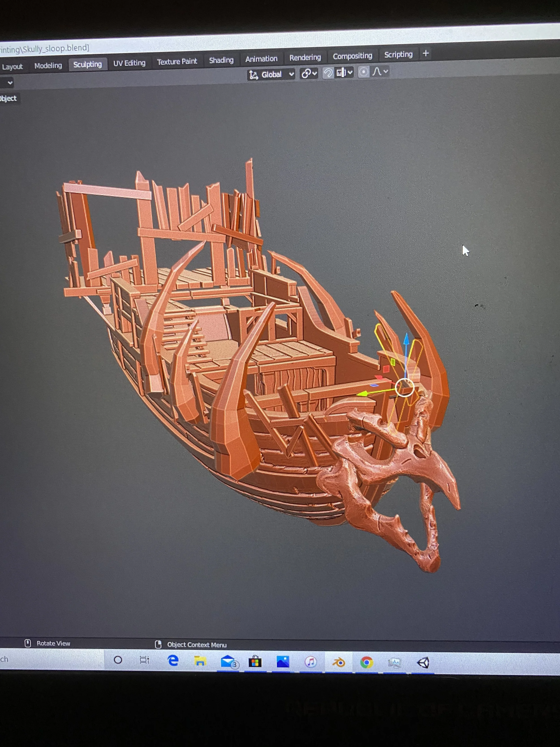Open the Shading workspace tab

(x=221, y=60)
